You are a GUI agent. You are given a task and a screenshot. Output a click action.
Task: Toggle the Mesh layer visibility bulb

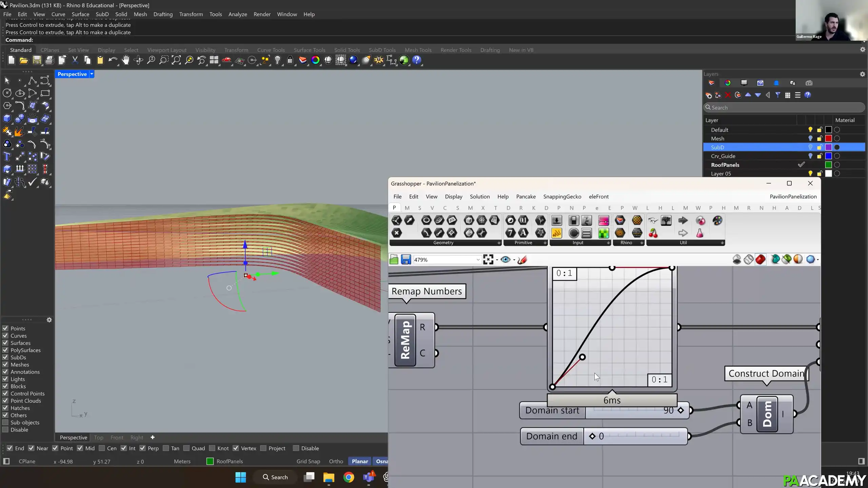(810, 138)
